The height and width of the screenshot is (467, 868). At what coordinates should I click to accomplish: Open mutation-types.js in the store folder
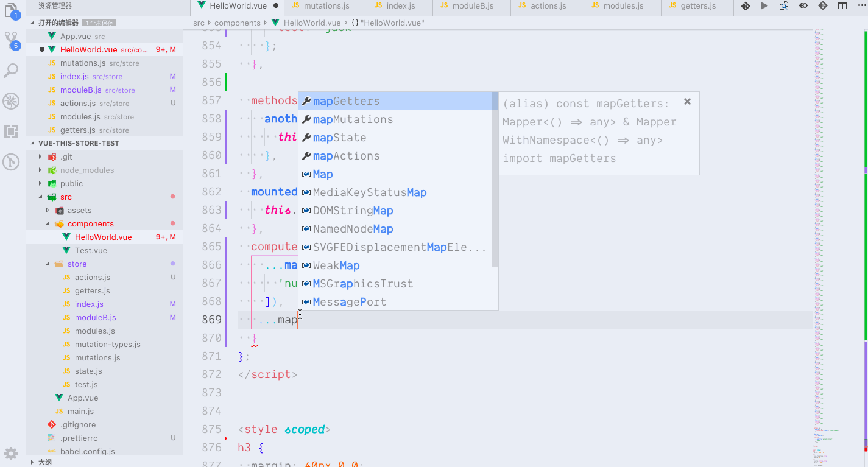(x=105, y=344)
